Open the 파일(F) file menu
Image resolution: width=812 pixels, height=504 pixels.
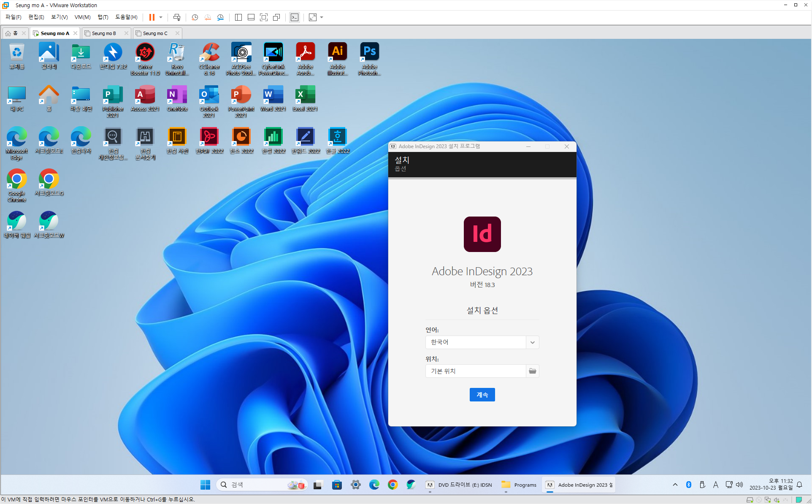click(13, 17)
